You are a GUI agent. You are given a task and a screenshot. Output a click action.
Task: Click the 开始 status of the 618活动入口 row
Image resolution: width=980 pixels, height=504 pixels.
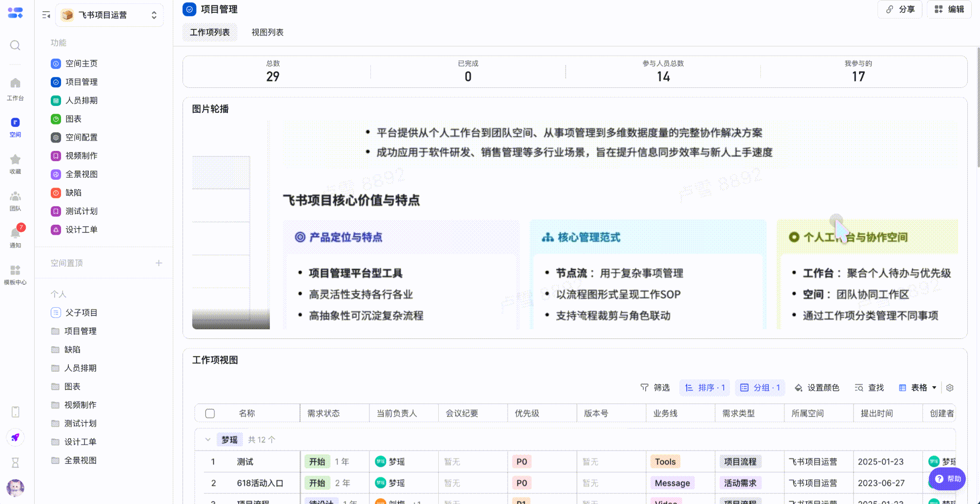317,483
